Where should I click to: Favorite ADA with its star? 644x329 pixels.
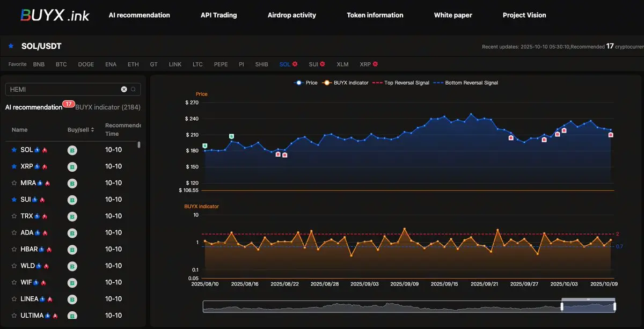coord(14,233)
